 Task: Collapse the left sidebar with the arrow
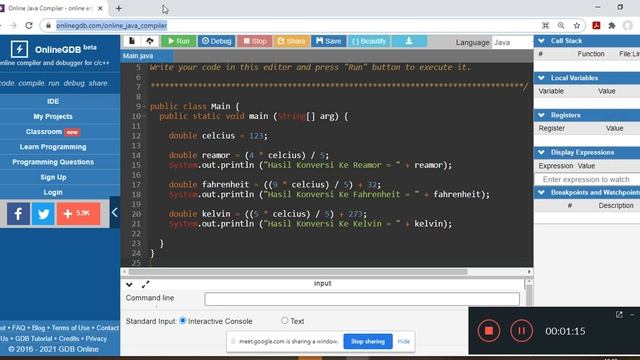pos(115,212)
